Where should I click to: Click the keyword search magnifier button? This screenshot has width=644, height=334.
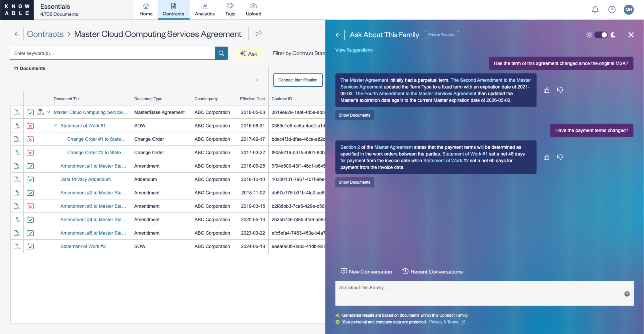[221, 53]
